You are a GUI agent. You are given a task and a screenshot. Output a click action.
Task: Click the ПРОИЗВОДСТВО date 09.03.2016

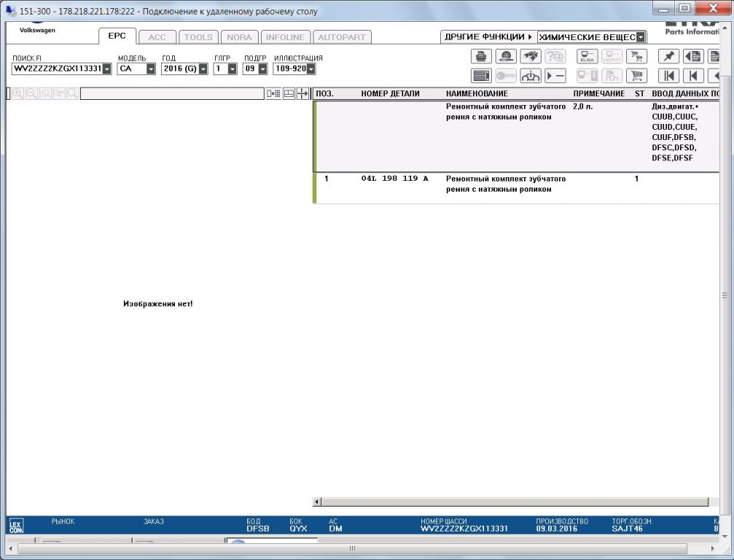tap(557, 529)
